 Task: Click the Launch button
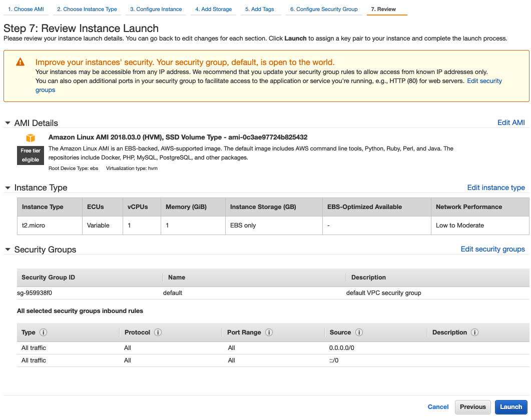coord(511,407)
